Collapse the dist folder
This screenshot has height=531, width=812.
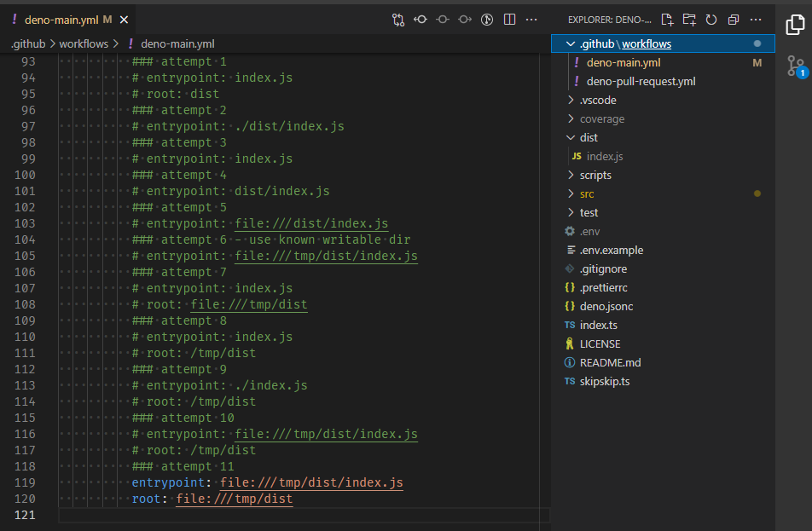[x=663, y=138]
